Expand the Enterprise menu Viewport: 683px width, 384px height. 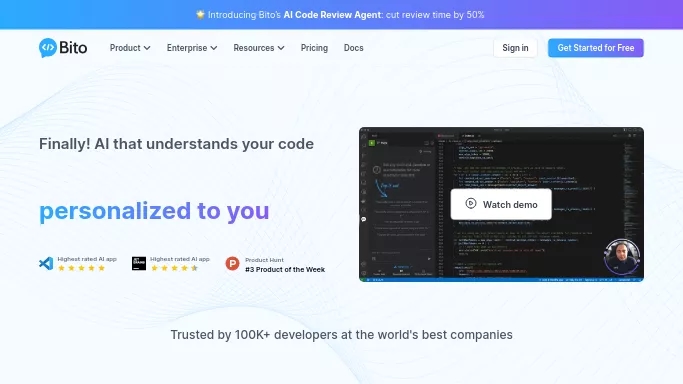[192, 48]
